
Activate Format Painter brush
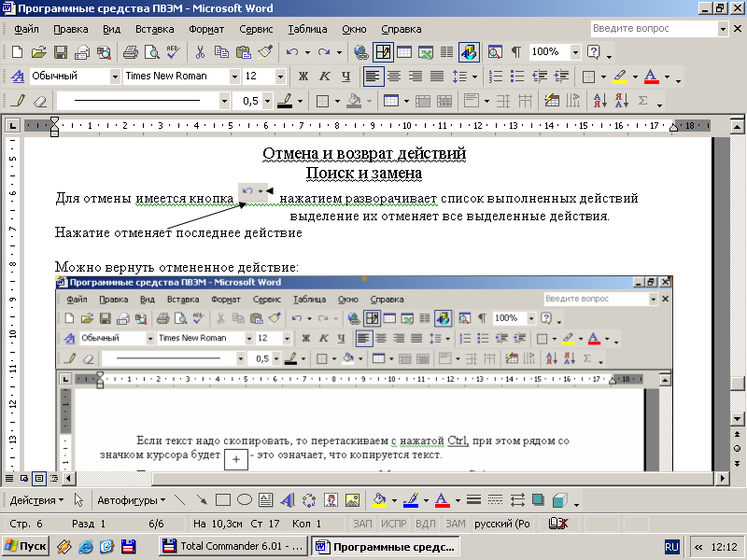click(x=265, y=52)
